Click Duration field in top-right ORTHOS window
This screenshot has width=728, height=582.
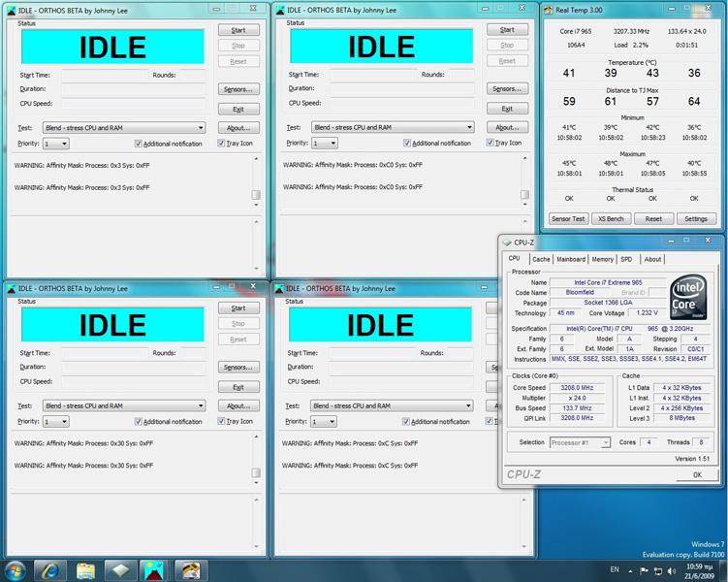402,88
